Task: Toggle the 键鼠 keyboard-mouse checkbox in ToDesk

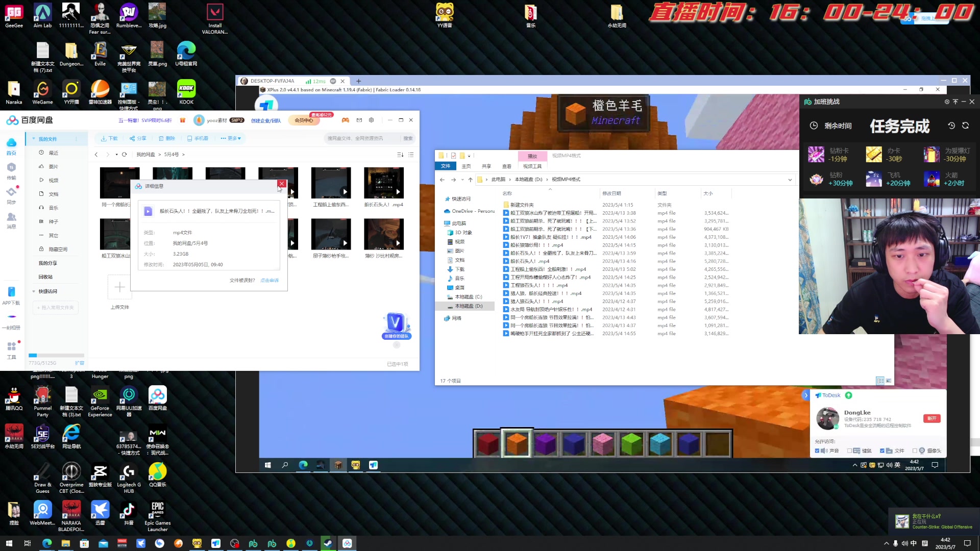Action: pyautogui.click(x=850, y=451)
